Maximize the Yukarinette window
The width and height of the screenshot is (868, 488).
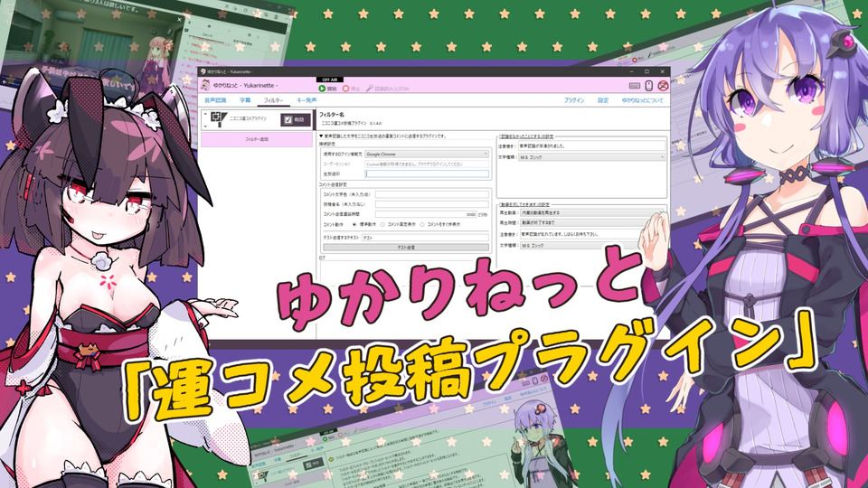click(646, 71)
